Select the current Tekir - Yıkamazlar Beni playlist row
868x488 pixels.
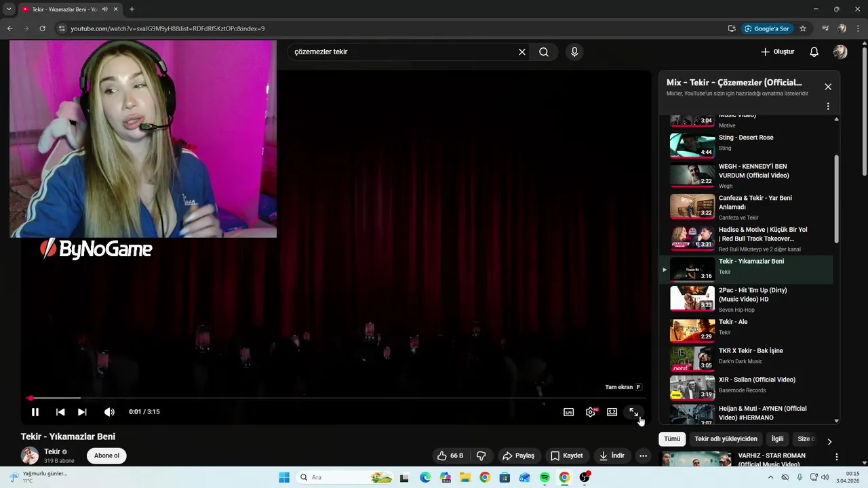746,270
